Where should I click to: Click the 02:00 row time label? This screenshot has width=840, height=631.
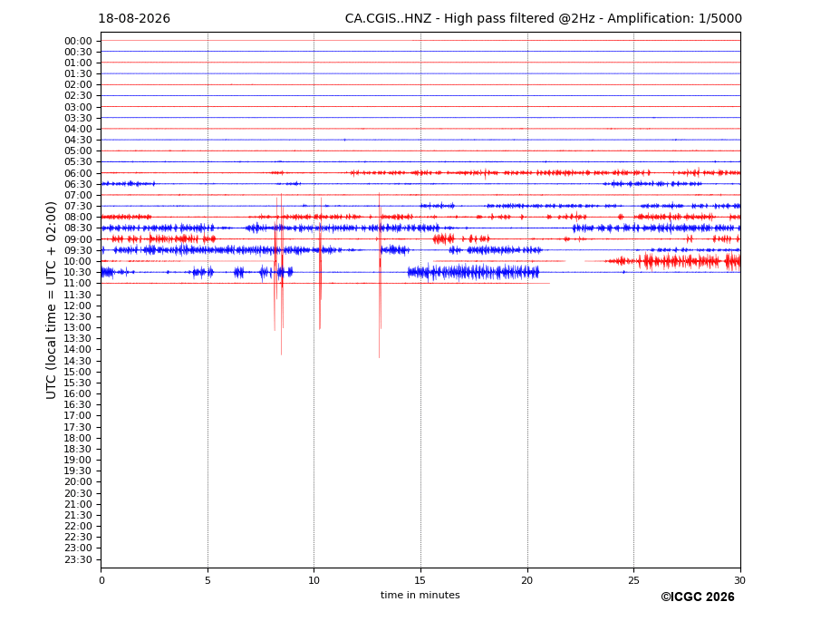click(78, 84)
